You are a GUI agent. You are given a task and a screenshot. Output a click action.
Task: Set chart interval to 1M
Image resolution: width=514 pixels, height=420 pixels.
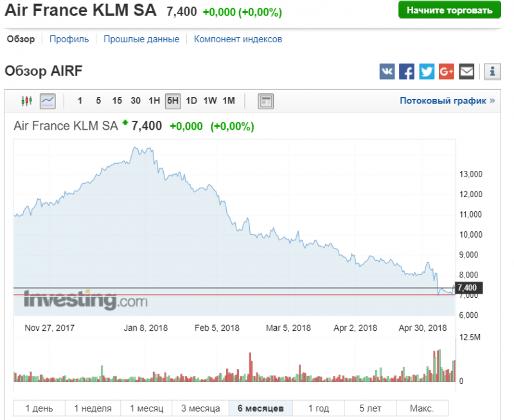(x=229, y=101)
